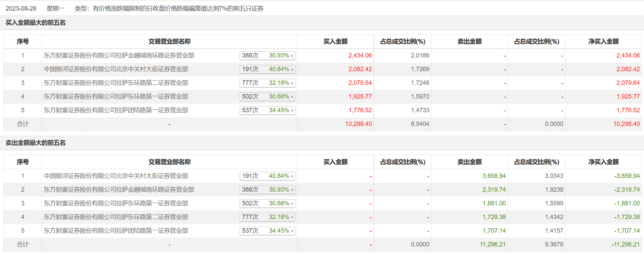
Task: Select the 1.4342 ratio cell
Action: [554, 217]
